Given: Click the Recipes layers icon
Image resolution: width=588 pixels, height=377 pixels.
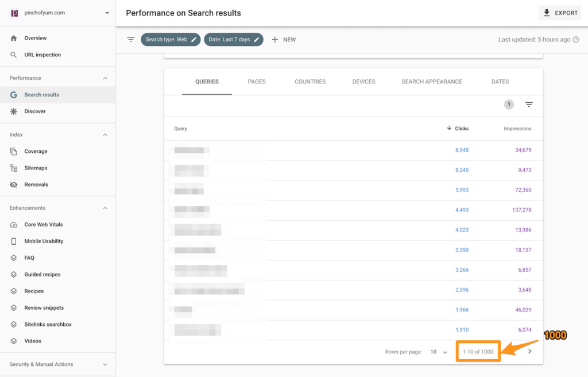Looking at the screenshot, I should (14, 291).
